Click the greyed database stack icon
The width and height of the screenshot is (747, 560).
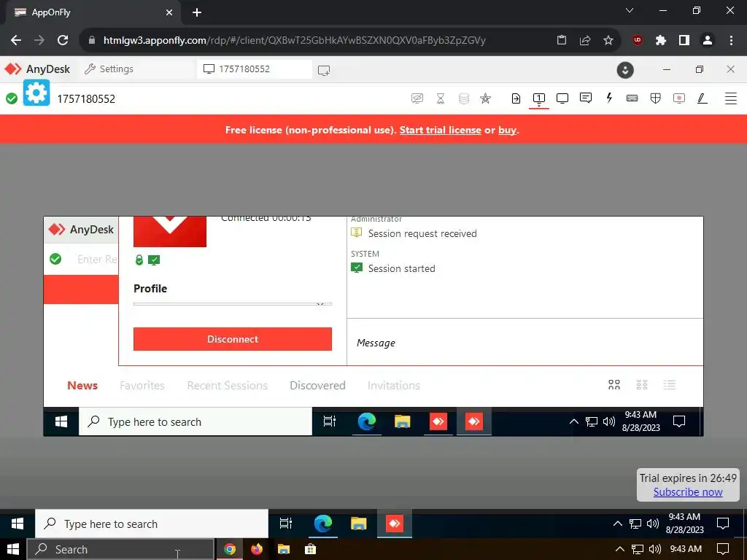point(463,98)
